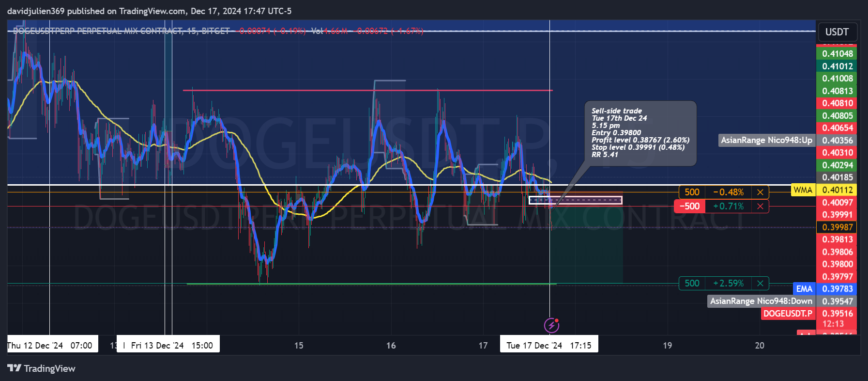Click the +0.71% position profit label
Viewport: 868px width, 381px height.
(x=729, y=206)
